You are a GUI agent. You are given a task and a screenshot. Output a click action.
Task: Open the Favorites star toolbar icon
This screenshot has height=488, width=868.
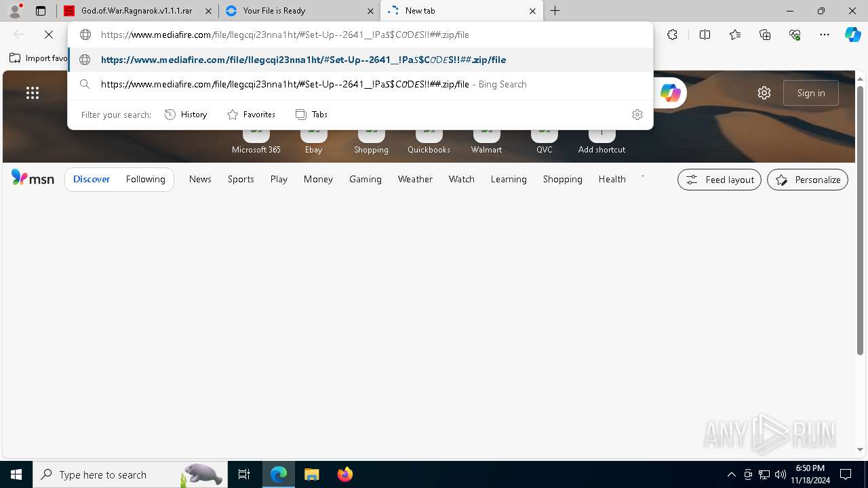pos(735,35)
